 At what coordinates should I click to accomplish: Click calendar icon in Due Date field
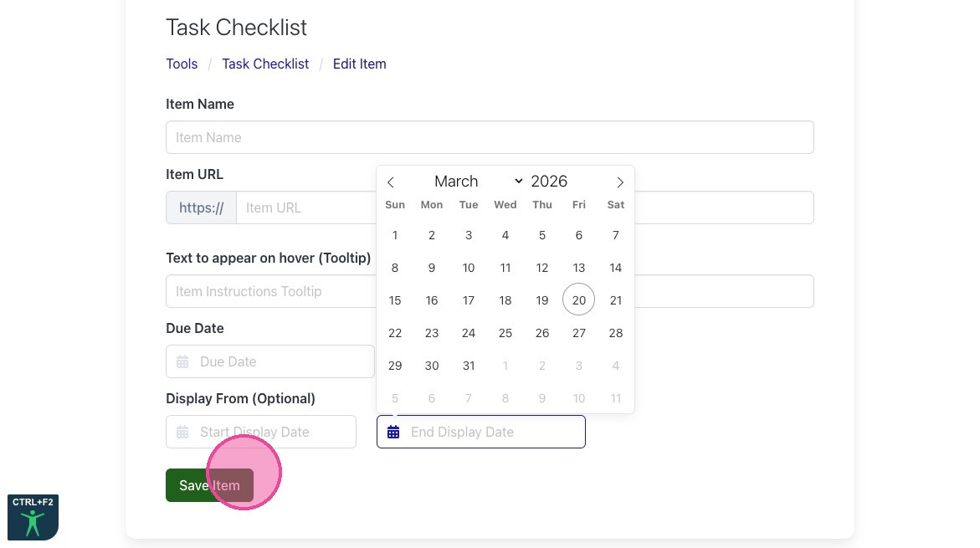point(182,361)
